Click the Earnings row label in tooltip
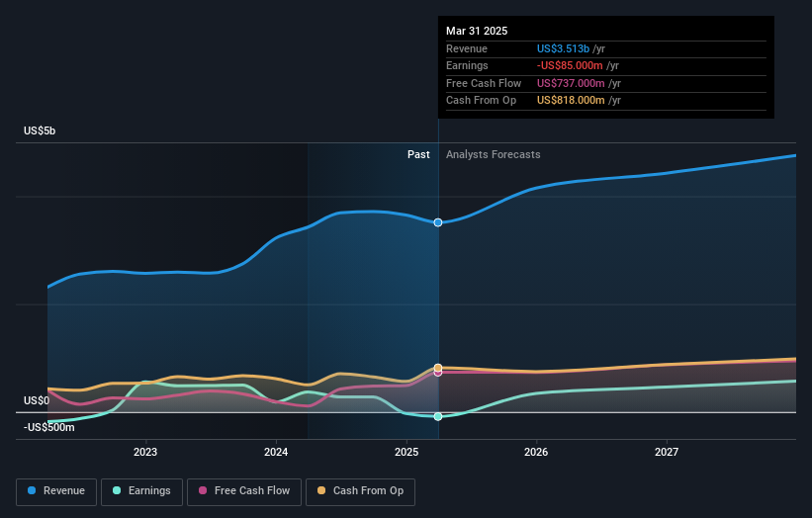The image size is (812, 518). click(467, 65)
